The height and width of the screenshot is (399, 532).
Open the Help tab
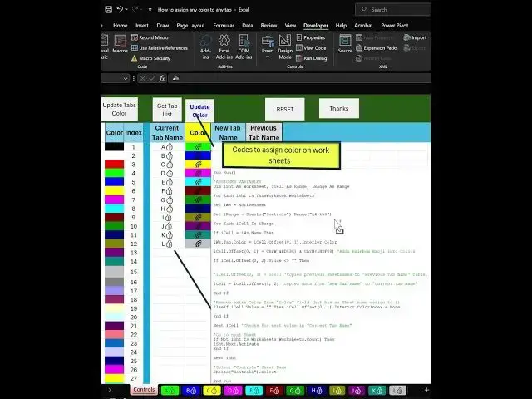[341, 26]
